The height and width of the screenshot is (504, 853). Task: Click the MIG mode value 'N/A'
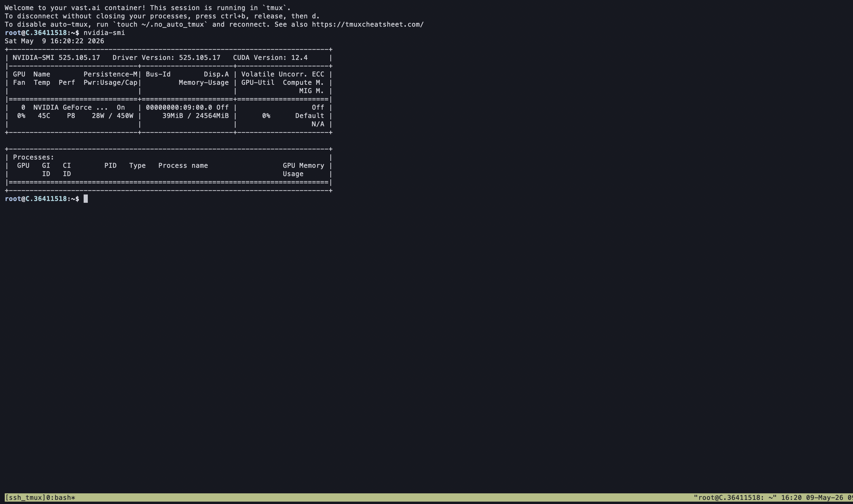318,124
